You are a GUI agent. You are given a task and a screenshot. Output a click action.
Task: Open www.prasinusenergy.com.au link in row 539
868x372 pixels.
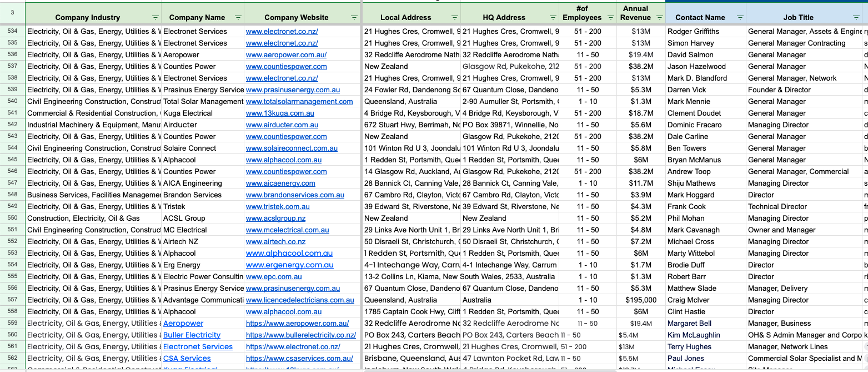pyautogui.click(x=293, y=90)
